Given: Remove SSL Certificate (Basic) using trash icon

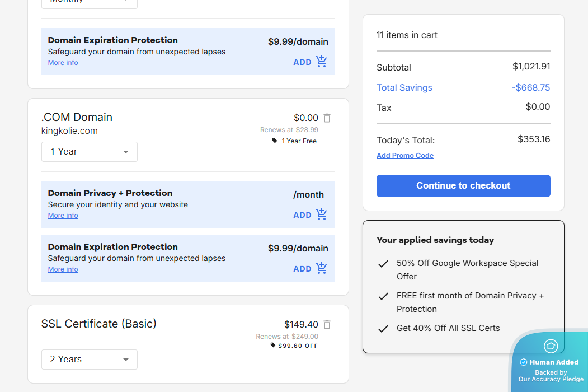Looking at the screenshot, I should tap(327, 325).
